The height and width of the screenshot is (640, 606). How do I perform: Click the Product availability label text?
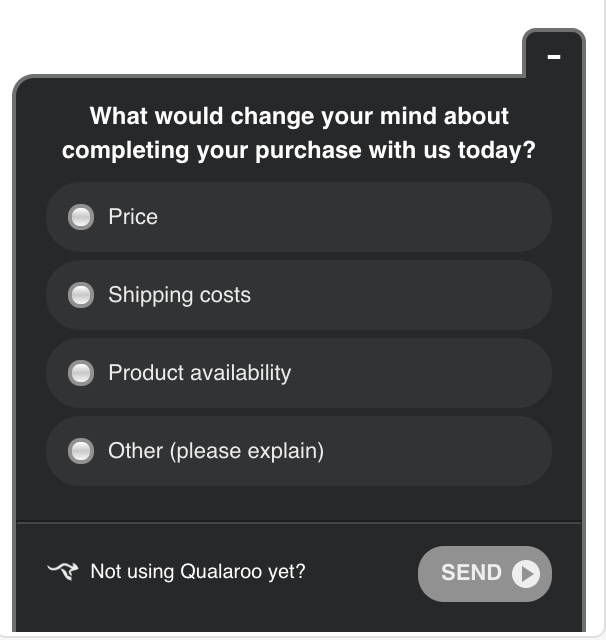point(200,373)
